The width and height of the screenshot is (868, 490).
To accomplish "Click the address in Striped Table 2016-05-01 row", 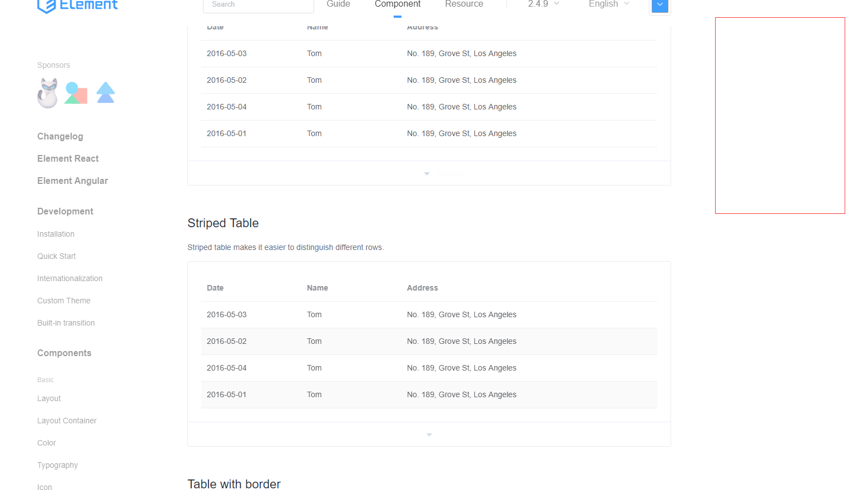I will click(462, 394).
